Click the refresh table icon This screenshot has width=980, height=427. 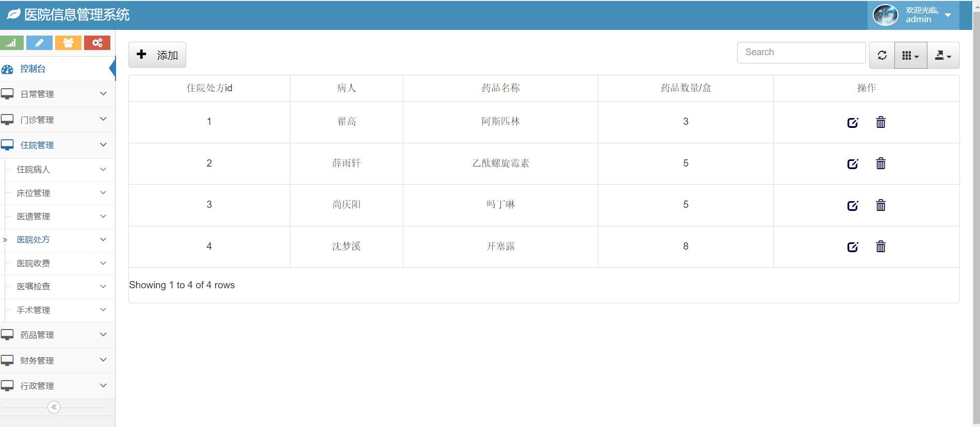[x=882, y=55]
